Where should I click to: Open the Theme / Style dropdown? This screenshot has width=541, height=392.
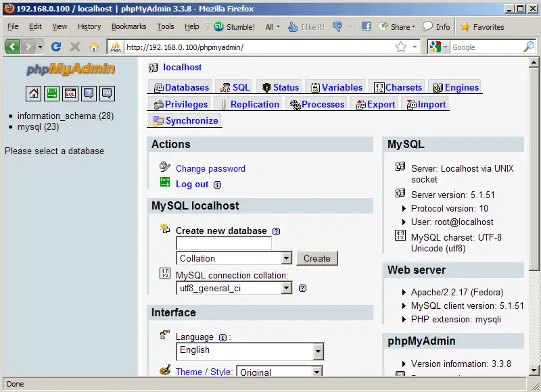click(x=279, y=372)
